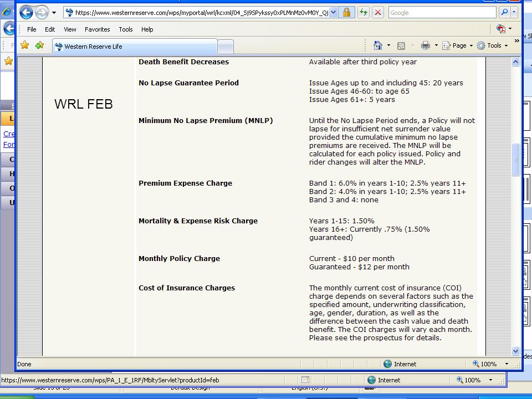
Task: Click the Print toolbar icon
Action: coord(425,45)
